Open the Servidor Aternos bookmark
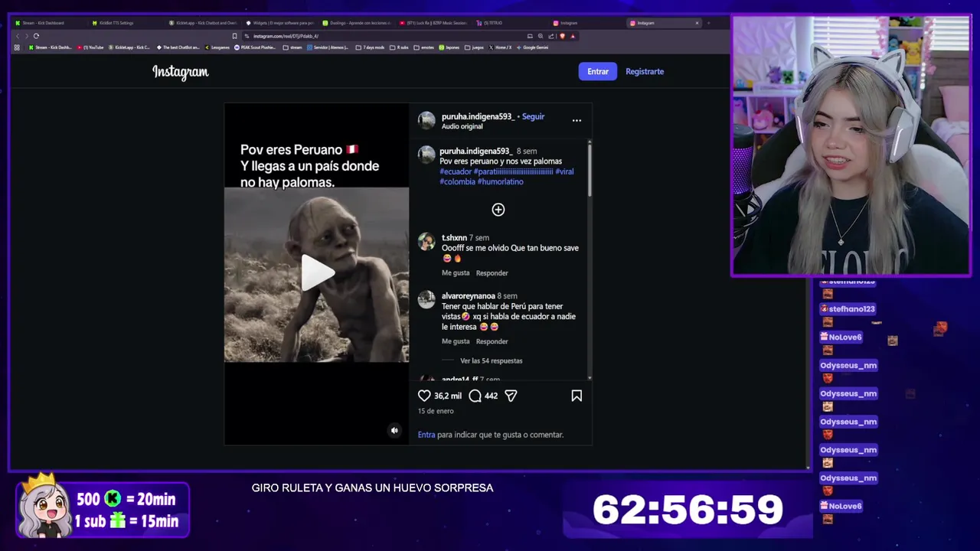This screenshot has width=980, height=551. [328, 47]
